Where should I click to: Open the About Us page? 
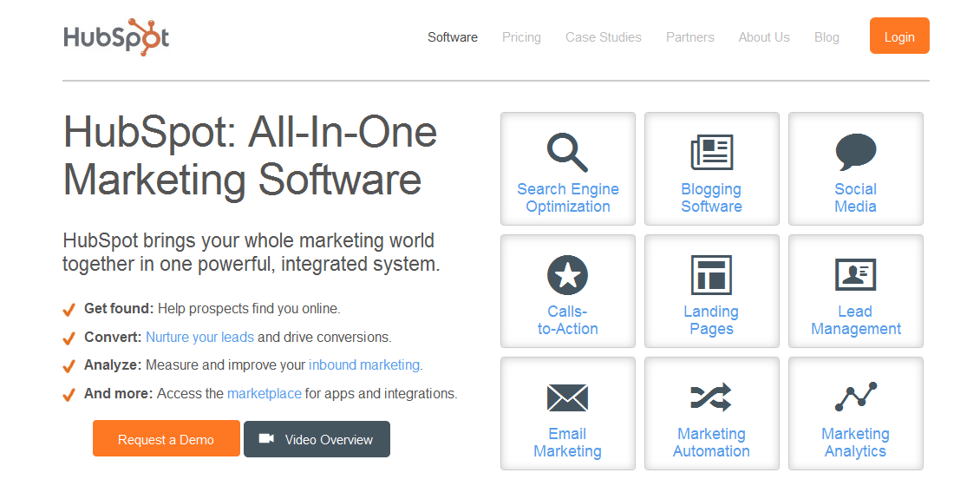764,37
